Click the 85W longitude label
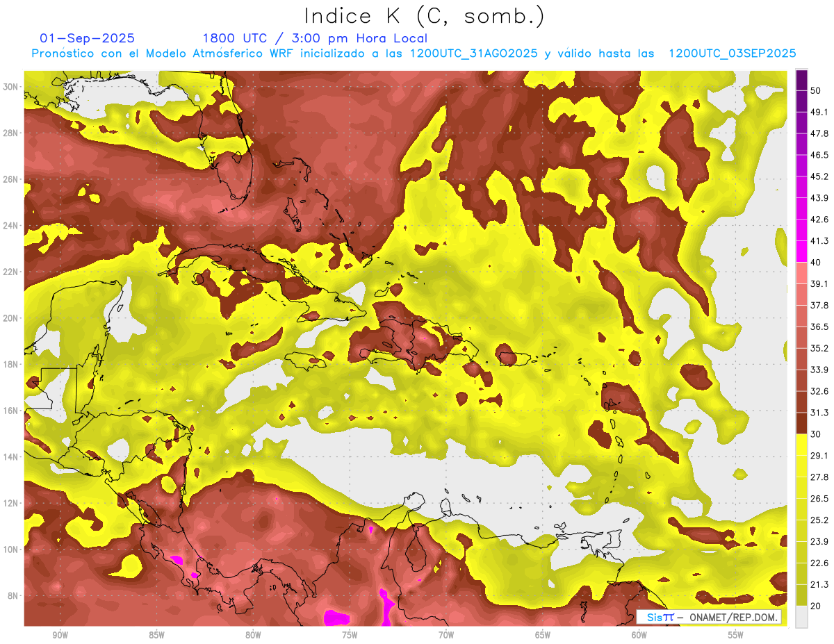This screenshot has height=644, width=834. (156, 635)
